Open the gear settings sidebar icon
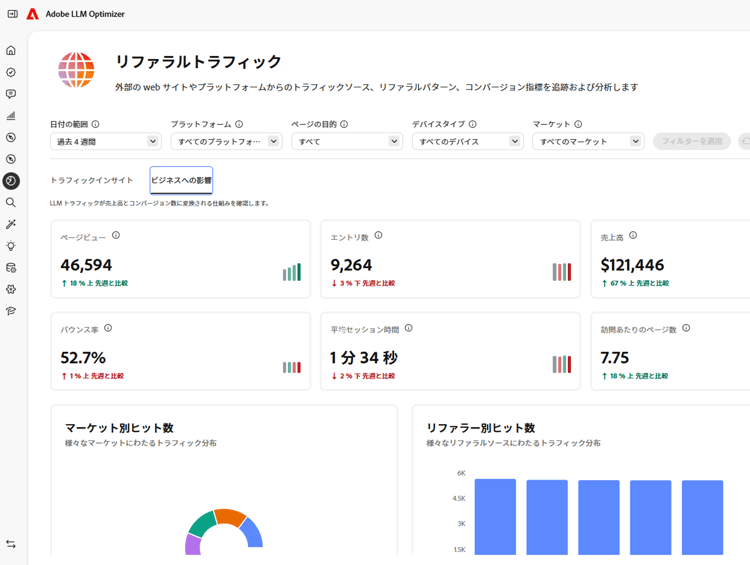The height and width of the screenshot is (565, 750). (x=11, y=289)
